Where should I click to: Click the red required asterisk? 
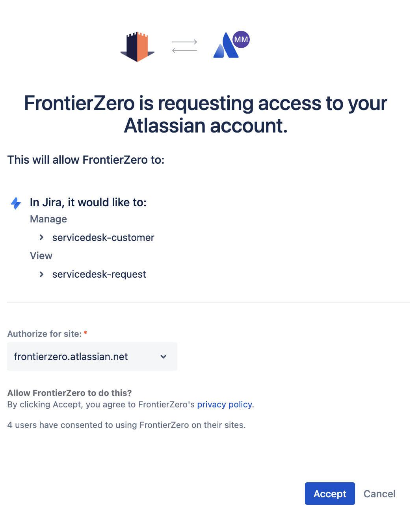point(85,333)
